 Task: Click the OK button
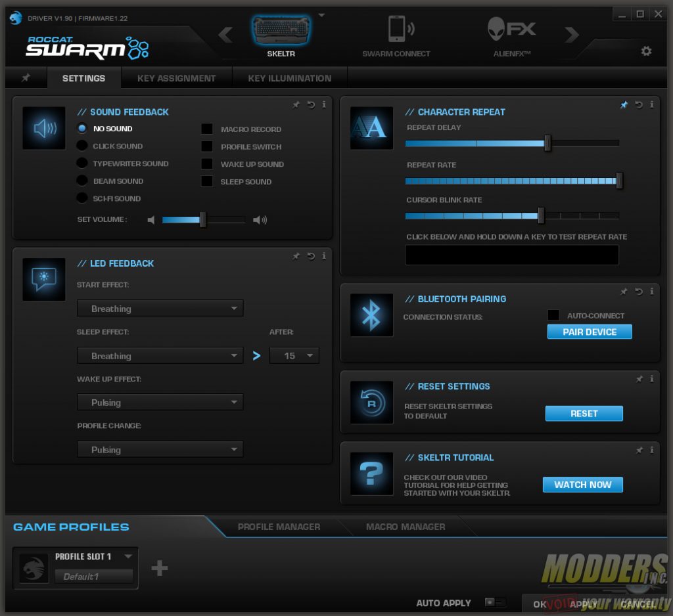[540, 604]
